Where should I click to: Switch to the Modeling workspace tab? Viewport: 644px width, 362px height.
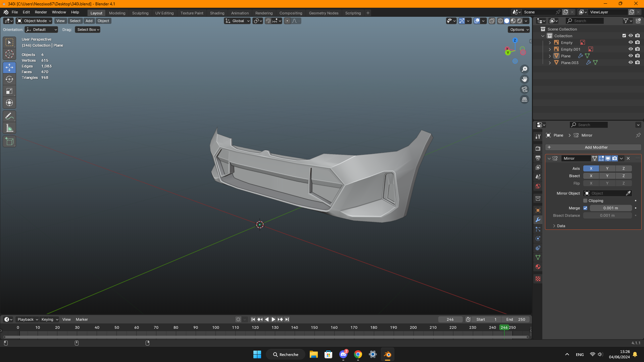(x=117, y=13)
